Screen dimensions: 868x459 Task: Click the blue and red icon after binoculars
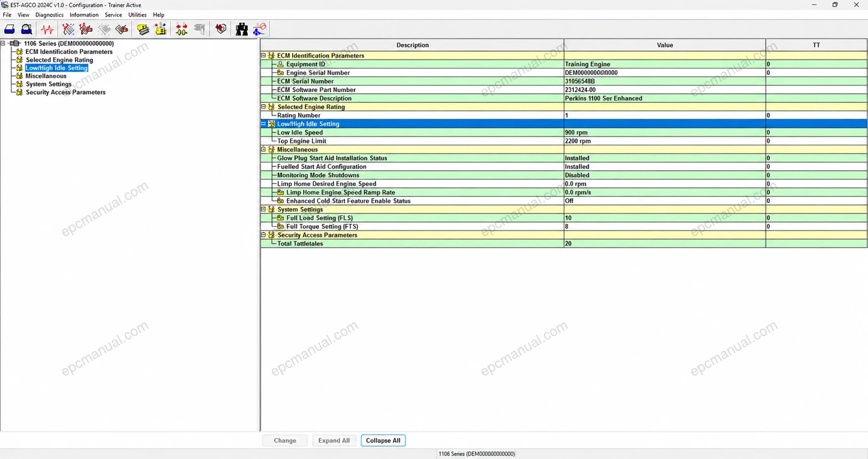pos(259,29)
